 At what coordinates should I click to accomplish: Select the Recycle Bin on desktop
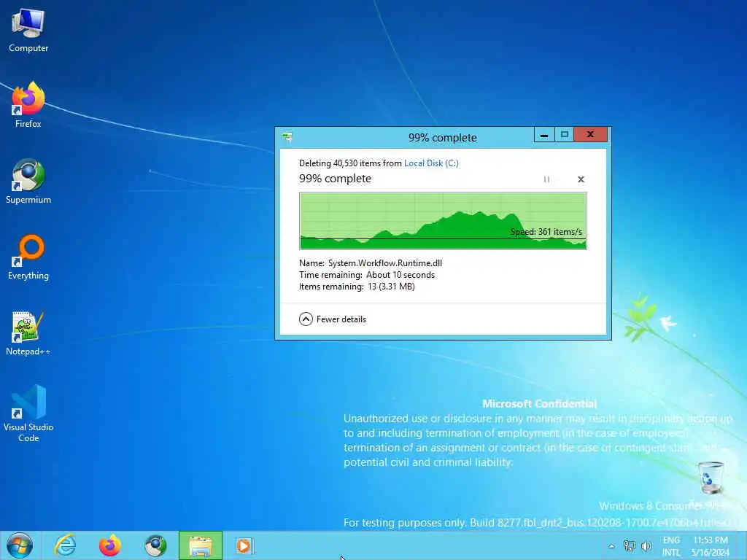711,478
